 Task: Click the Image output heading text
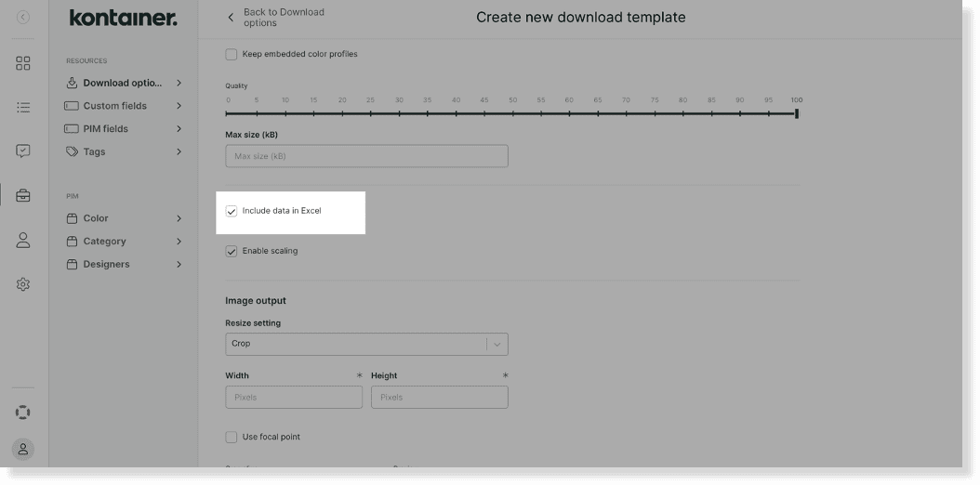256,301
